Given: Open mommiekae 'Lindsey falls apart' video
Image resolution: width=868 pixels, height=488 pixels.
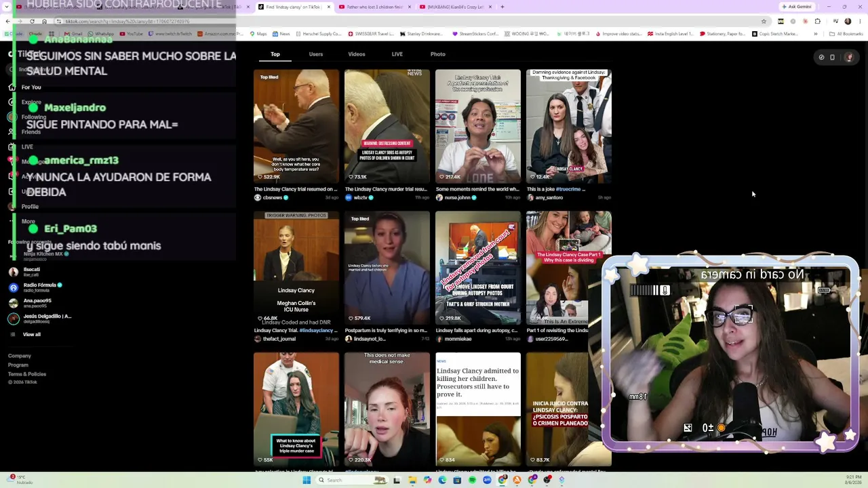Looking at the screenshot, I should (478, 268).
